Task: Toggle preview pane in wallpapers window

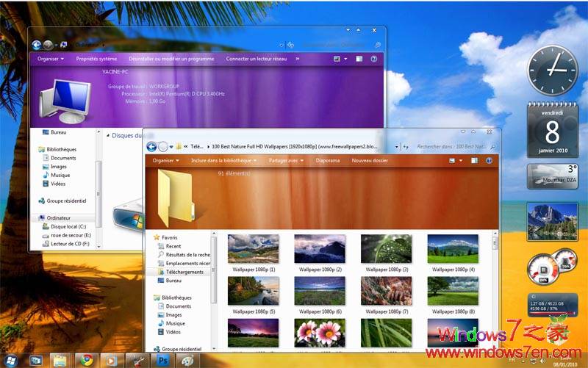Action: 474,160
